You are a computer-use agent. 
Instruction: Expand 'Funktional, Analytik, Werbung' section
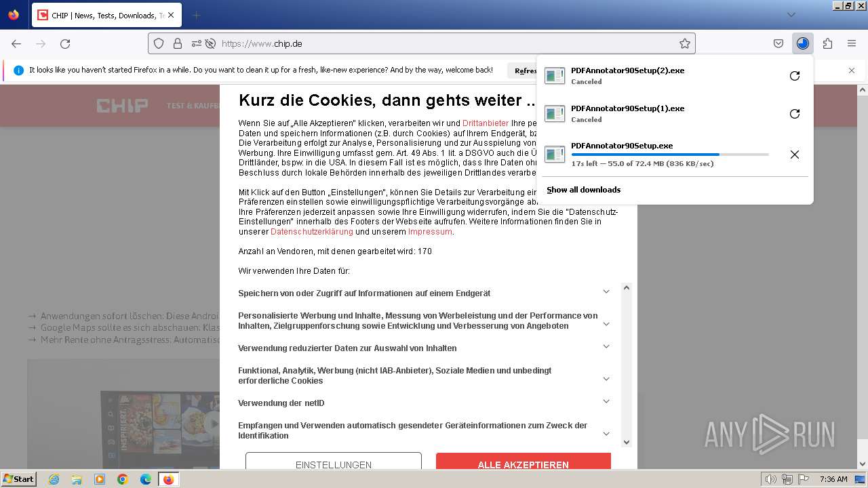coord(606,379)
